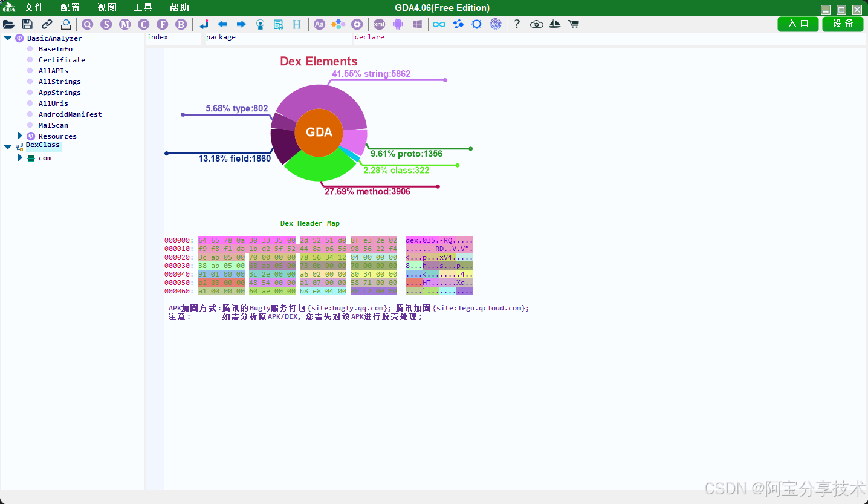Click the 'Dex Header Map' heading
The height and width of the screenshot is (504, 868).
(x=310, y=223)
